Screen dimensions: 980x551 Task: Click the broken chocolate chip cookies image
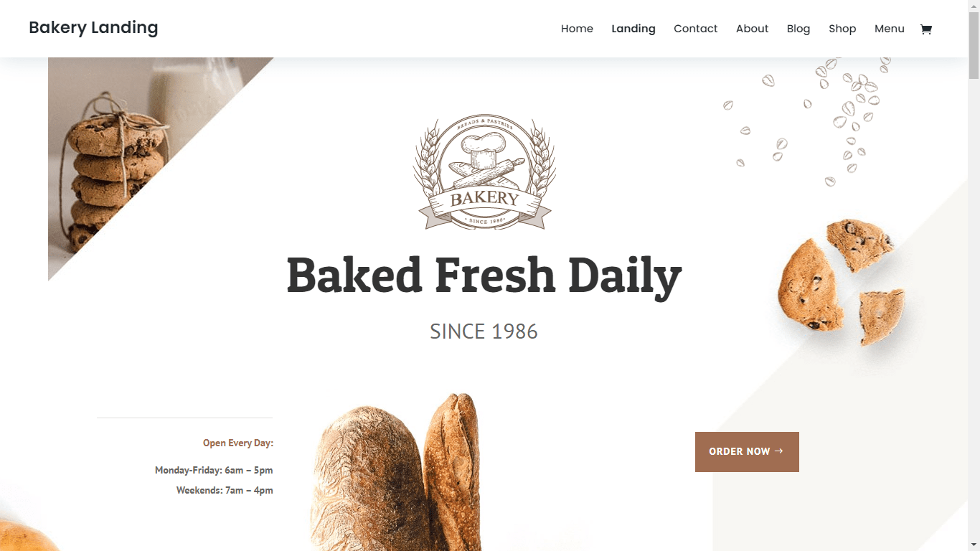point(841,282)
